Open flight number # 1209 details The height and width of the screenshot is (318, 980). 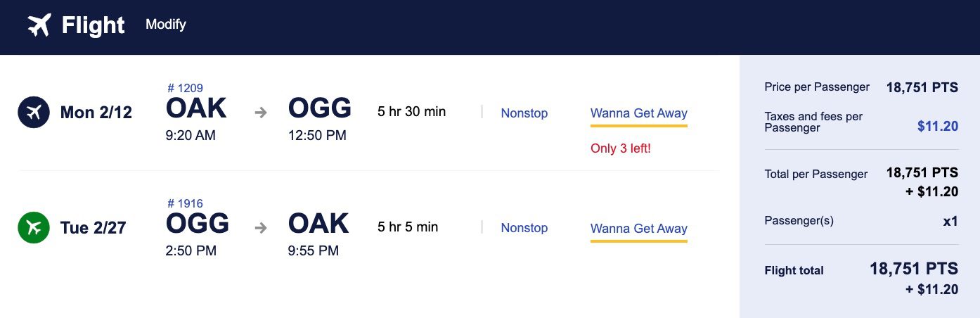click(186, 88)
